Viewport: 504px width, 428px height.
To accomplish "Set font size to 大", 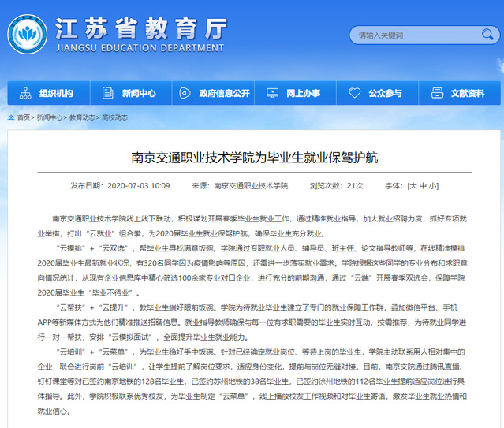I will click(411, 186).
